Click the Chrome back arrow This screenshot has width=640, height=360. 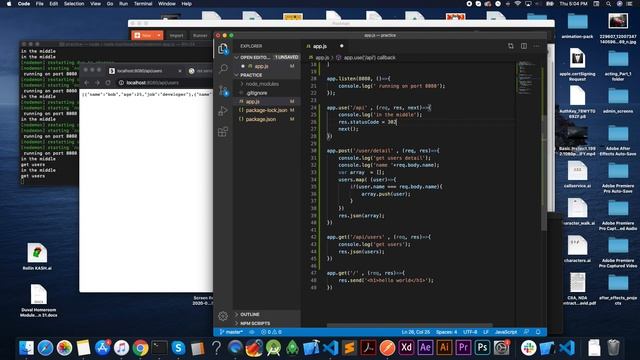point(87,82)
